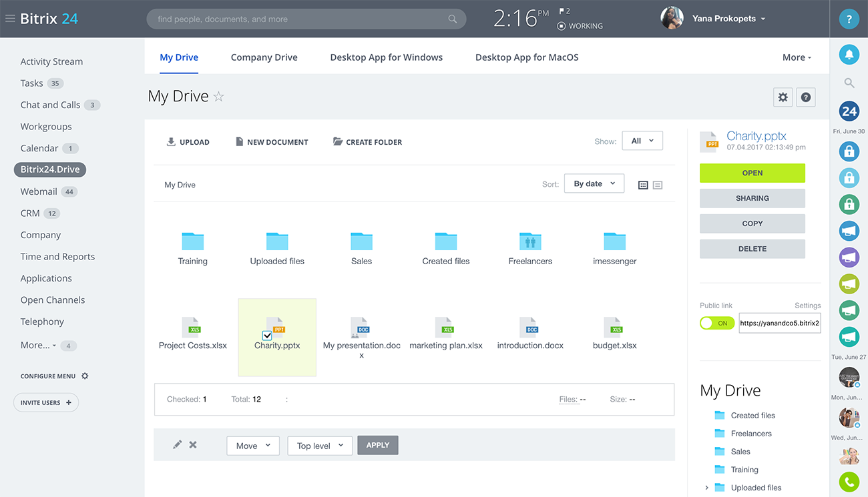The image size is (868, 497).
Task: Clear selection with the X icon in bottom bar
Action: [192, 444]
